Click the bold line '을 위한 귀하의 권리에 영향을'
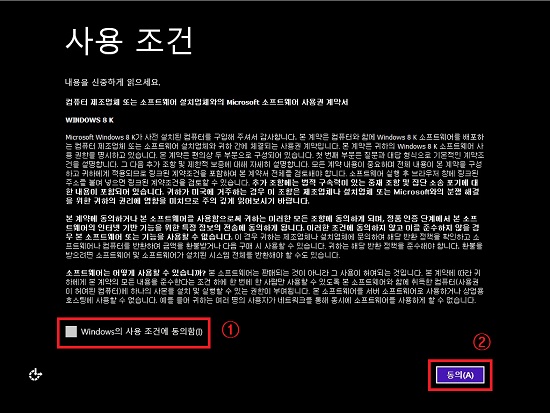 [x=187, y=201]
